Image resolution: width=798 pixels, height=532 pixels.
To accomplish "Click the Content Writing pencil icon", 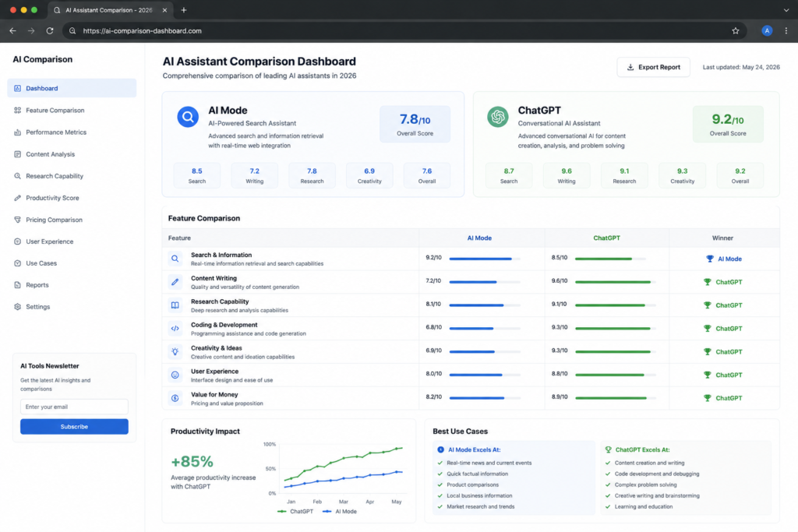I will (x=175, y=282).
